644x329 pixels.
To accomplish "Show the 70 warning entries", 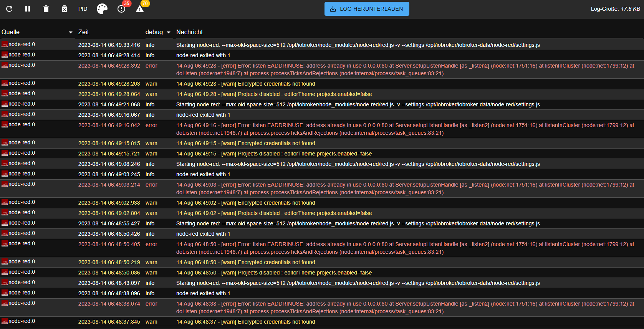I will point(140,9).
